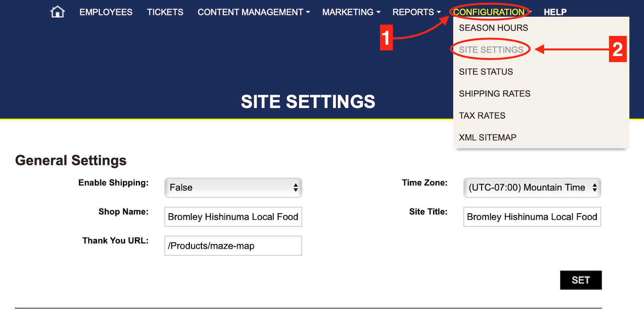Edit the Thank You URL field
Viewport: 644px width, 317px height.
click(233, 246)
